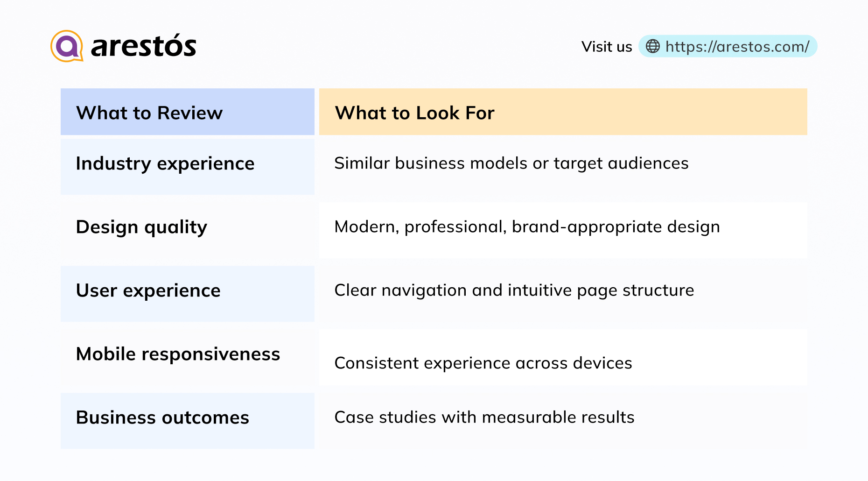
Task: Click the Design quality row label
Action: (x=141, y=227)
